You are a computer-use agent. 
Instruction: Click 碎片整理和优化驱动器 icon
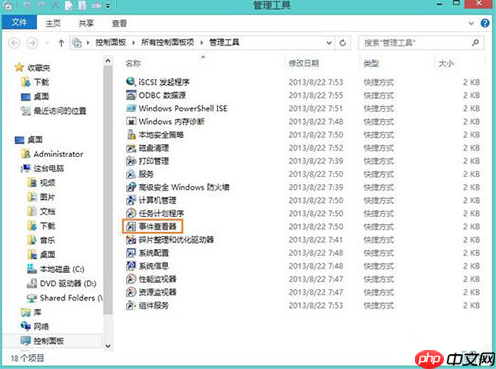[131, 239]
